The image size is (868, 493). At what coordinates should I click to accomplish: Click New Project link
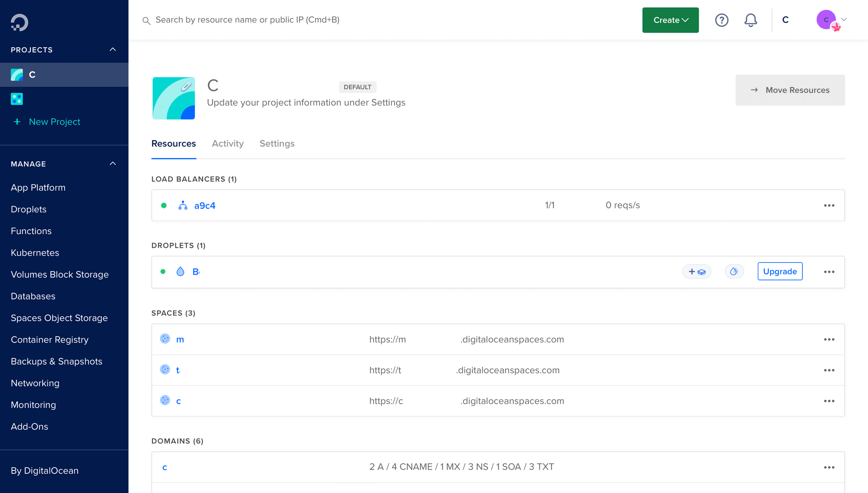[55, 122]
